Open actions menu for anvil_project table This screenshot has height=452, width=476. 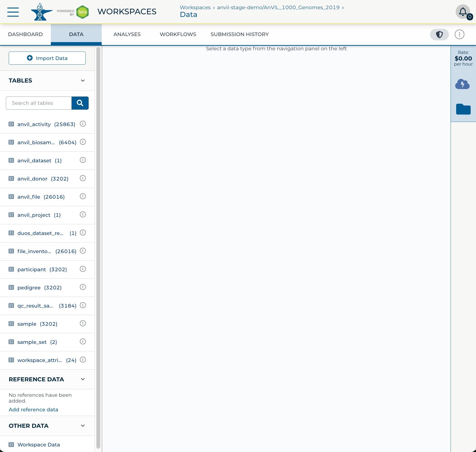click(83, 215)
